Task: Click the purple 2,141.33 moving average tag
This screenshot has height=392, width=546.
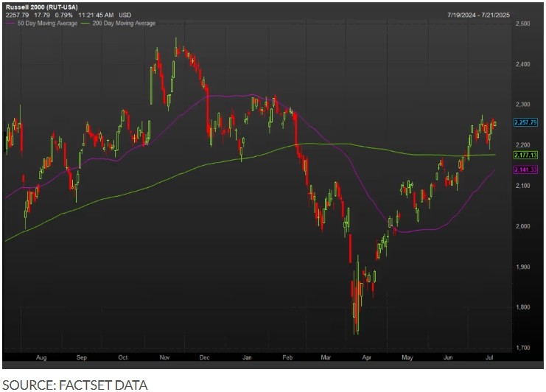Action: point(528,170)
